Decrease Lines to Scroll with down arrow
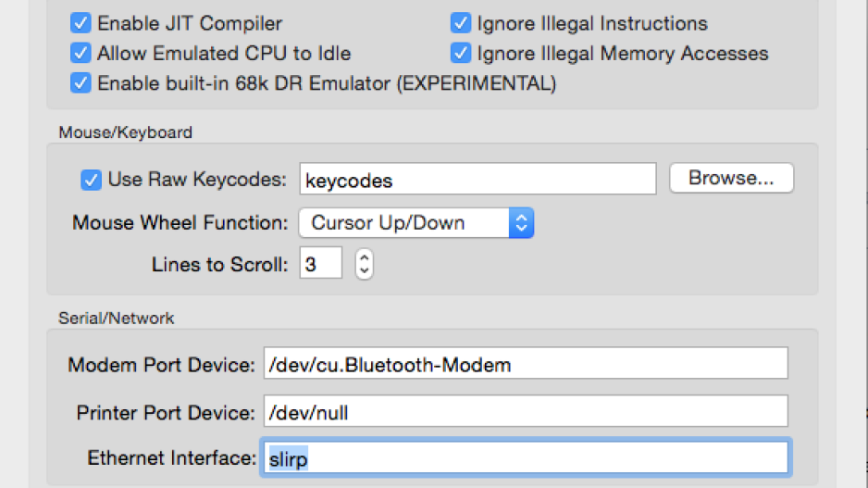868x488 pixels. 364,271
